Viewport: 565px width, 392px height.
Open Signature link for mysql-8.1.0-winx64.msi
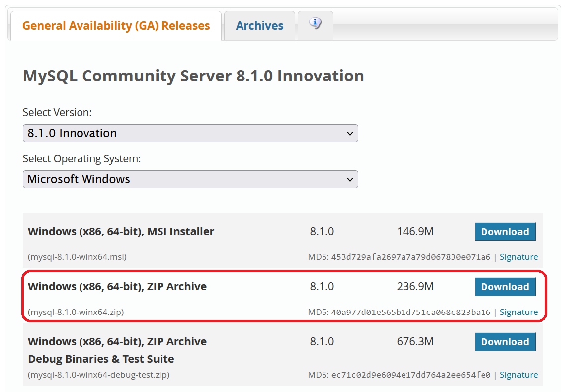point(518,257)
